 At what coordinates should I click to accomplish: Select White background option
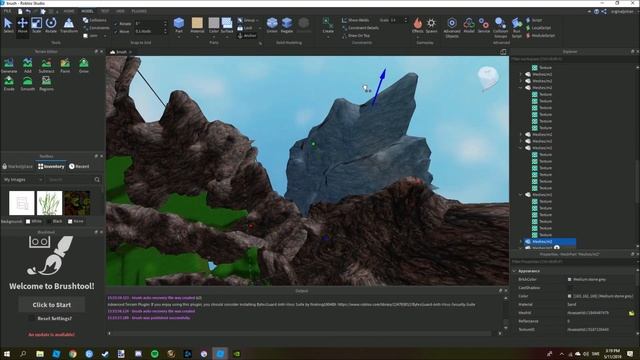tap(28, 221)
